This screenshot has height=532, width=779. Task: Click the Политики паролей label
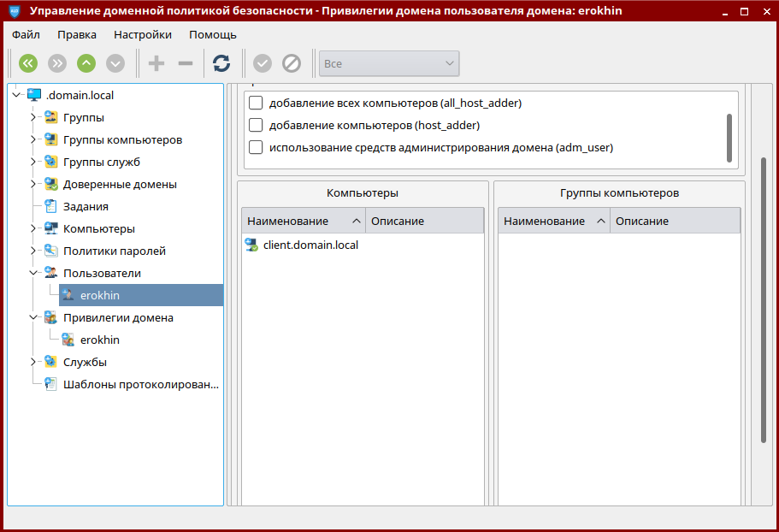click(x=115, y=251)
